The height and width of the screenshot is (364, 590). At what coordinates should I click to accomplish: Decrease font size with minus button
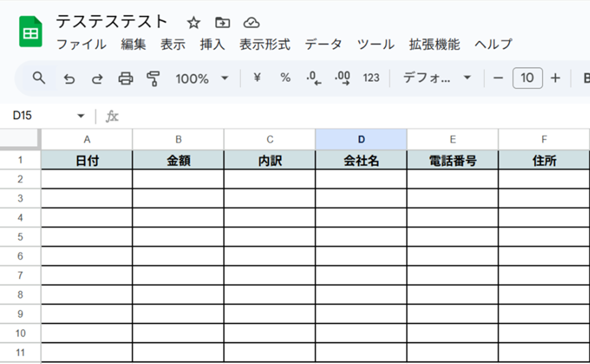point(498,78)
